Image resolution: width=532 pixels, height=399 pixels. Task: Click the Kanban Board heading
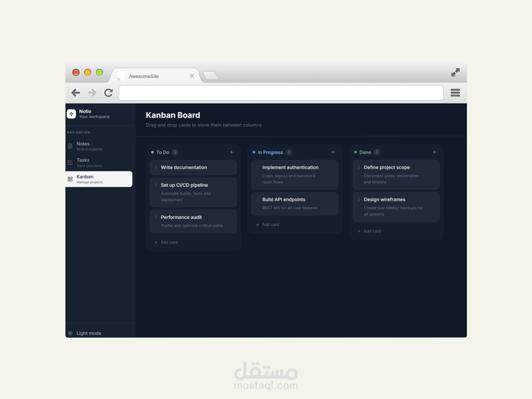[173, 115]
